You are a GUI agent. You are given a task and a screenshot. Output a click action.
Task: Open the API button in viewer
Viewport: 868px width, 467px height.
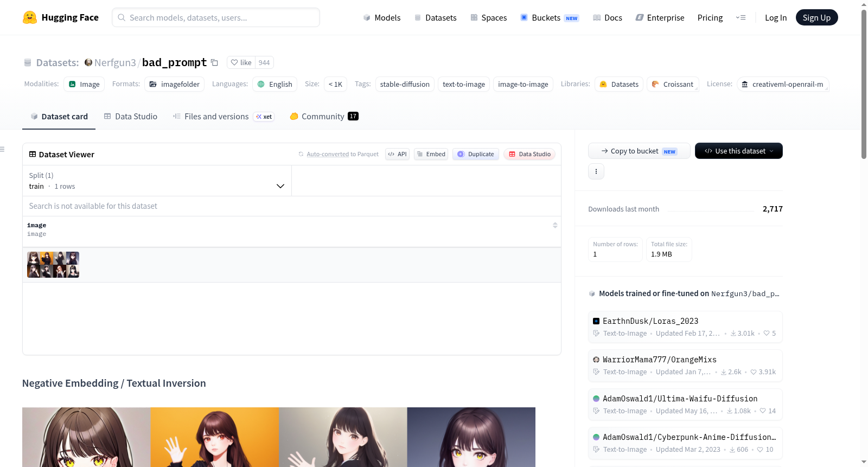click(397, 154)
